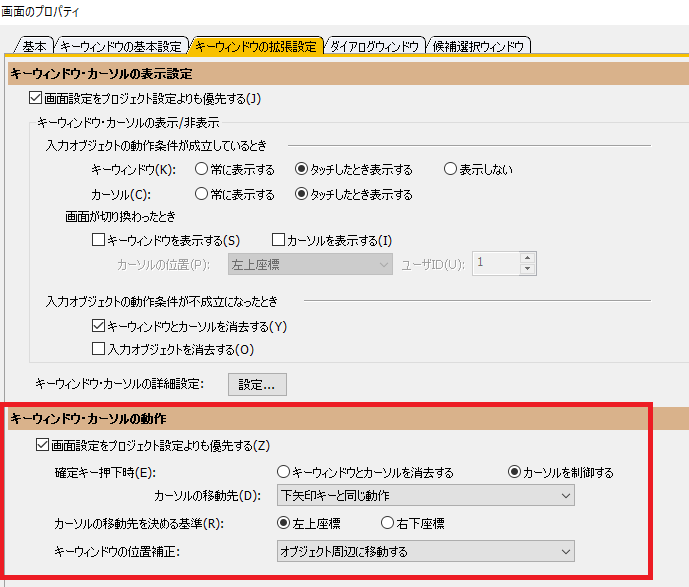Select カーソル 常に表示する radio button
This screenshot has width=689, height=587.
pos(201,194)
